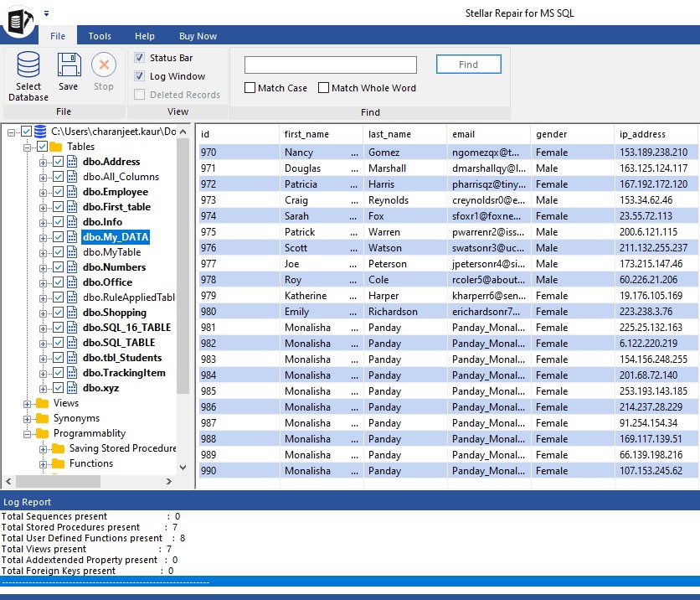Screen dimensions: 700x600
Task: Click the Views folder icon
Action: [43, 403]
